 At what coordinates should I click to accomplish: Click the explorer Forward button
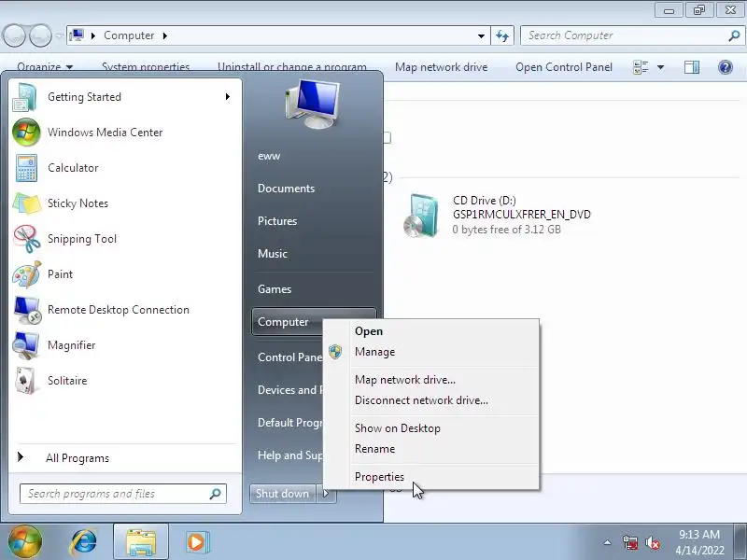pos(40,35)
